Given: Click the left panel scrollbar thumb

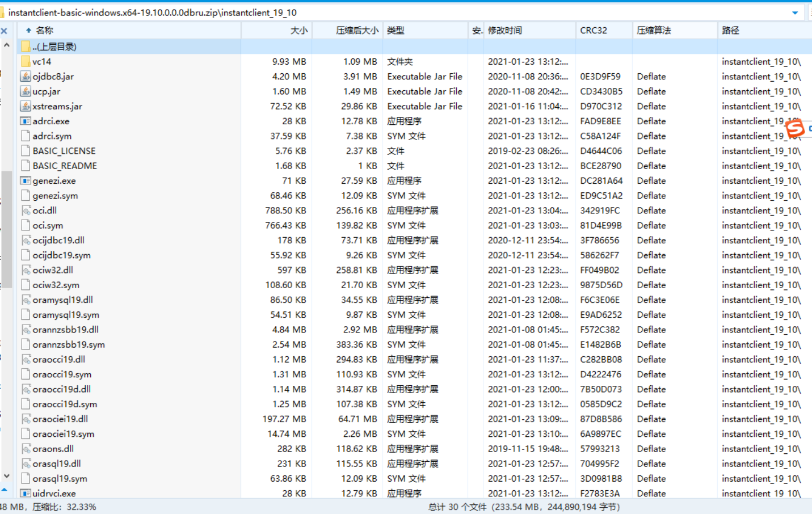Looking at the screenshot, I should pyautogui.click(x=7, y=229).
